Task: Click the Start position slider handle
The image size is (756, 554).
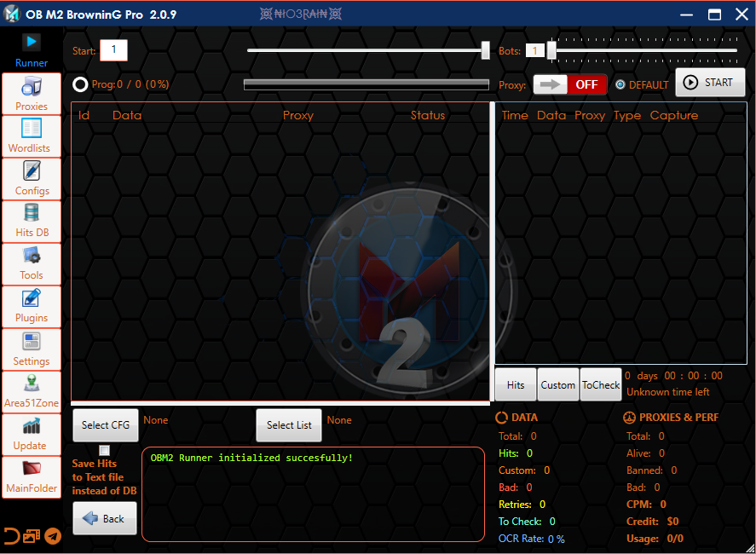Action: tap(486, 50)
